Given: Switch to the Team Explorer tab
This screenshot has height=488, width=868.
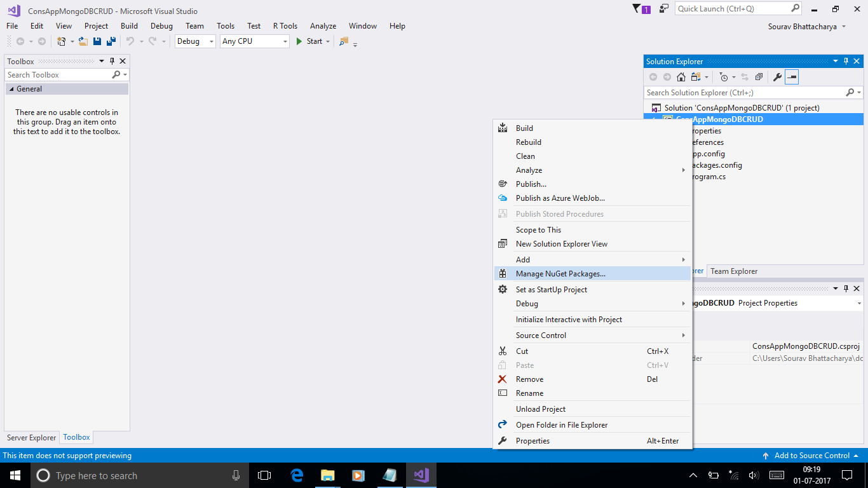Looking at the screenshot, I should tap(734, 271).
